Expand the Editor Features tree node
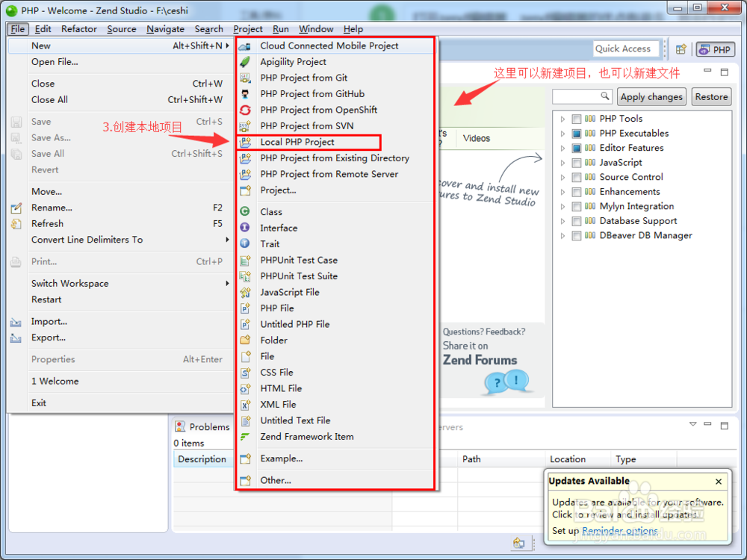 [562, 148]
